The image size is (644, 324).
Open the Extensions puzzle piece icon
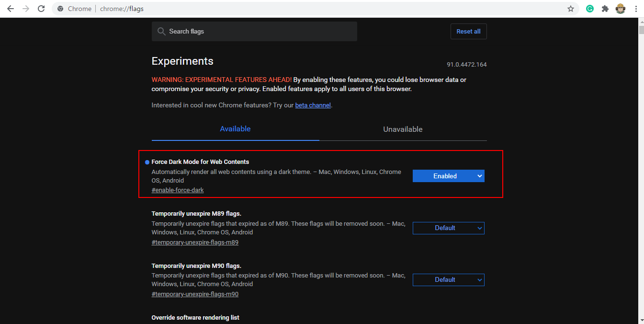point(605,8)
